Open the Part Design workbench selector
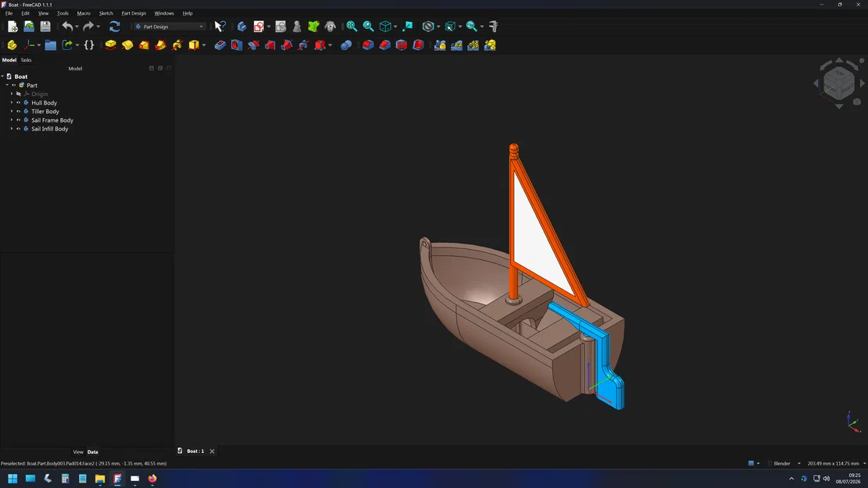The height and width of the screenshot is (488, 868). [x=170, y=27]
